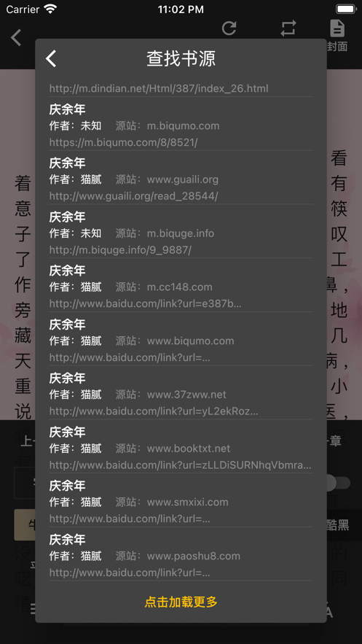Select the www.paoshu8.com source entry
This screenshot has height=644, width=362.
[x=181, y=555]
